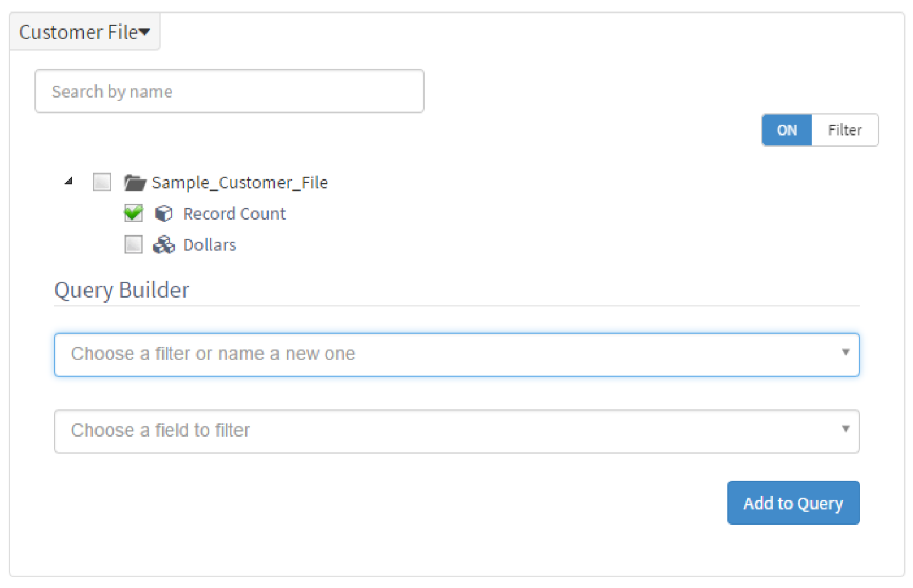
Task: Open the Customer File dropdown
Action: [x=85, y=32]
